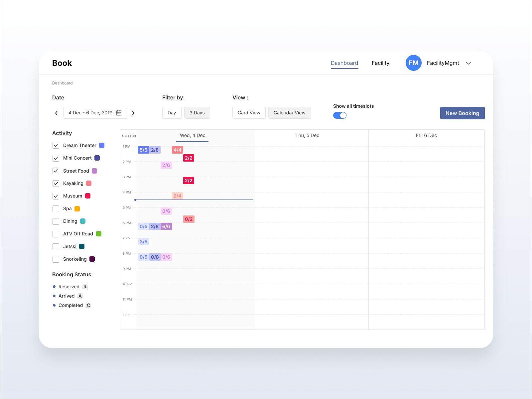Click the Street Food color swatch
532x399 pixels.
[94, 171]
